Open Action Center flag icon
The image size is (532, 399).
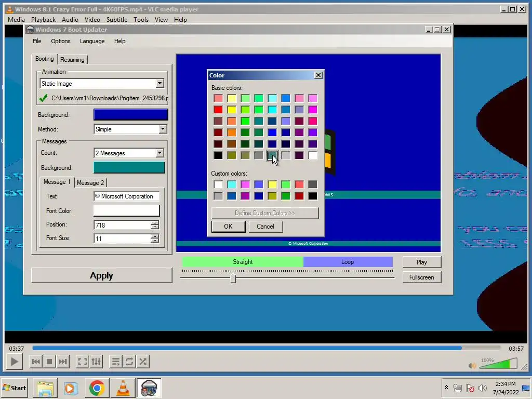tap(470, 388)
